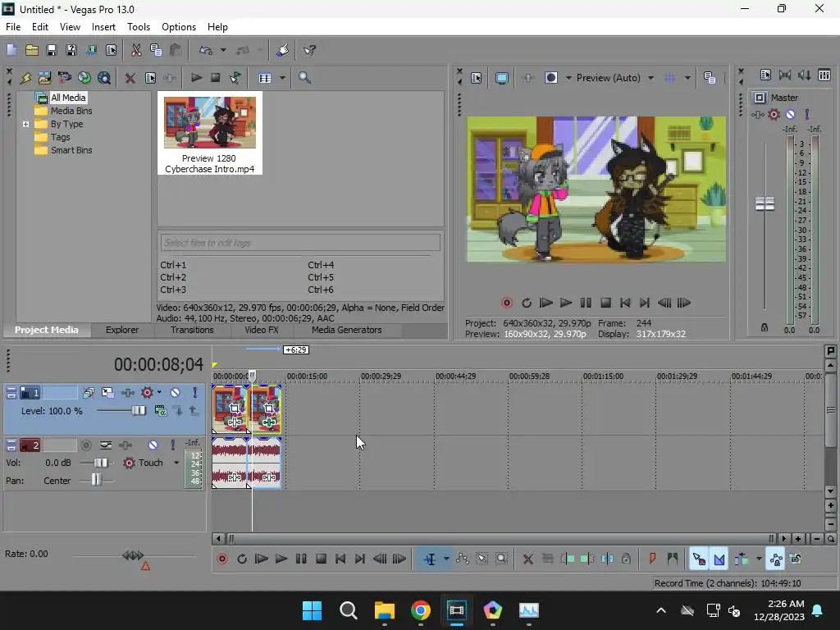Open automation settings dropdown on track 1
Image resolution: width=840 pixels, height=630 pixels.
point(159,393)
